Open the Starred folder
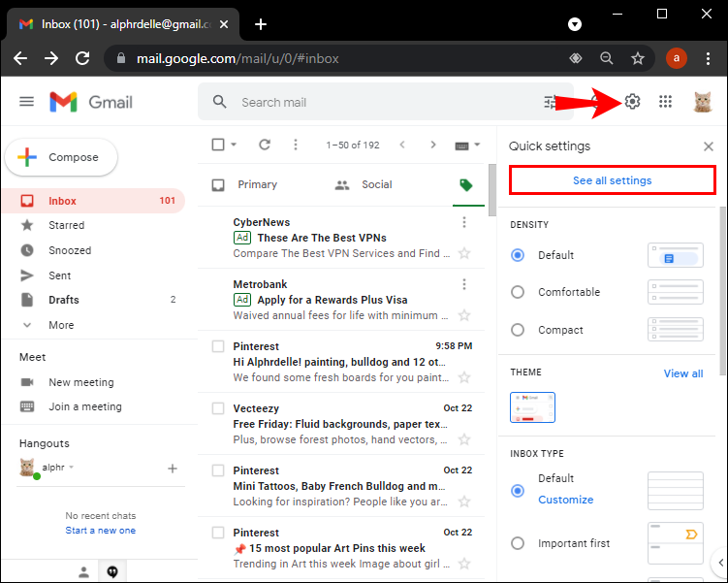 [x=66, y=225]
